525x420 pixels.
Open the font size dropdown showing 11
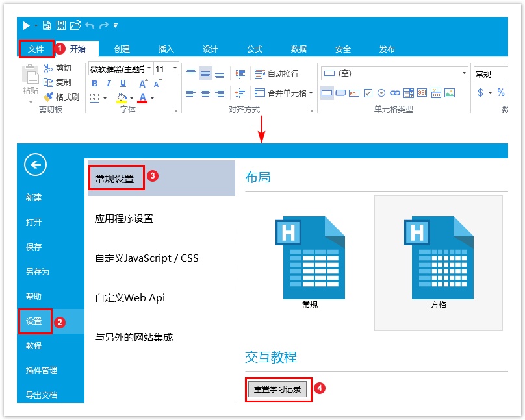point(177,68)
